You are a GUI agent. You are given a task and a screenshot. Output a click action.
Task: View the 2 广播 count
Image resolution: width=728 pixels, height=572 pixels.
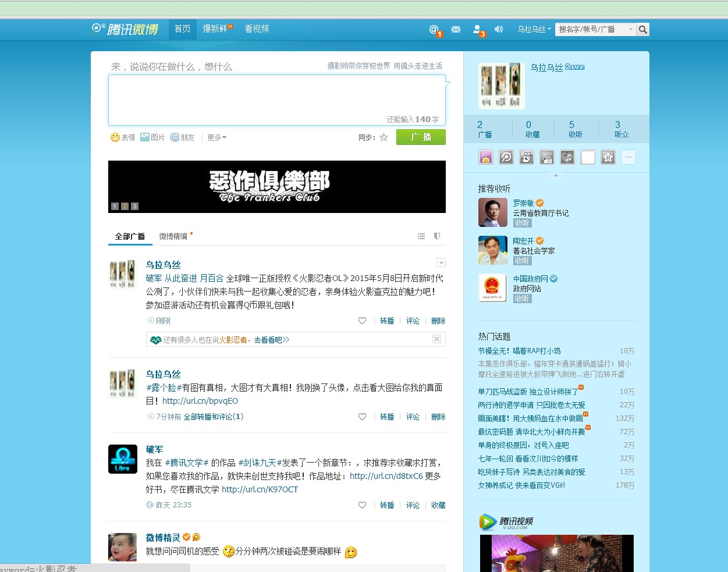(484, 129)
